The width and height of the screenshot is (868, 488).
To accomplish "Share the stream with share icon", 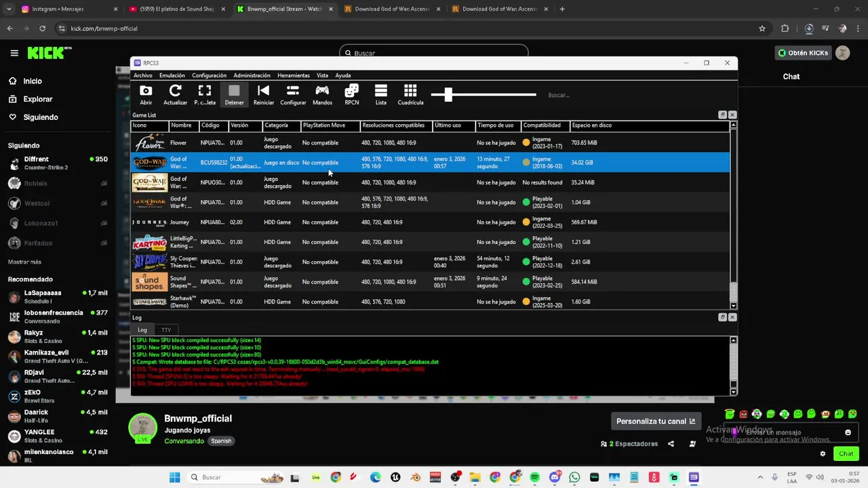I will 671,444.
